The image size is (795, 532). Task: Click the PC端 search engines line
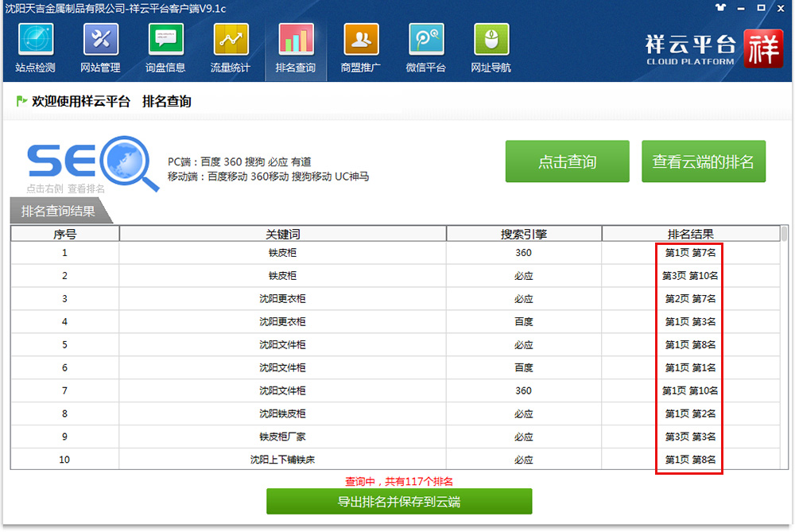[239, 161]
